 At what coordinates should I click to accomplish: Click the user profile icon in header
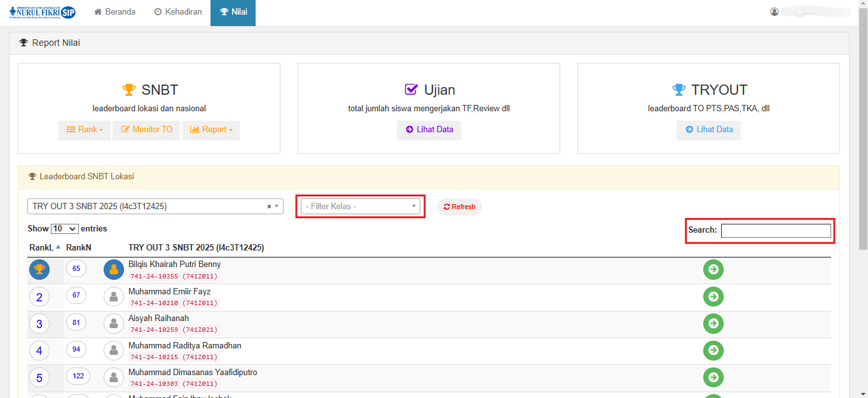pyautogui.click(x=774, y=11)
